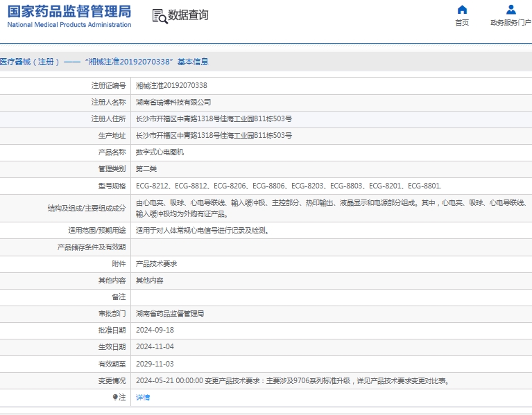Select effective date 2024-11-04
Viewport: 532px width, 415px height.
click(155, 346)
